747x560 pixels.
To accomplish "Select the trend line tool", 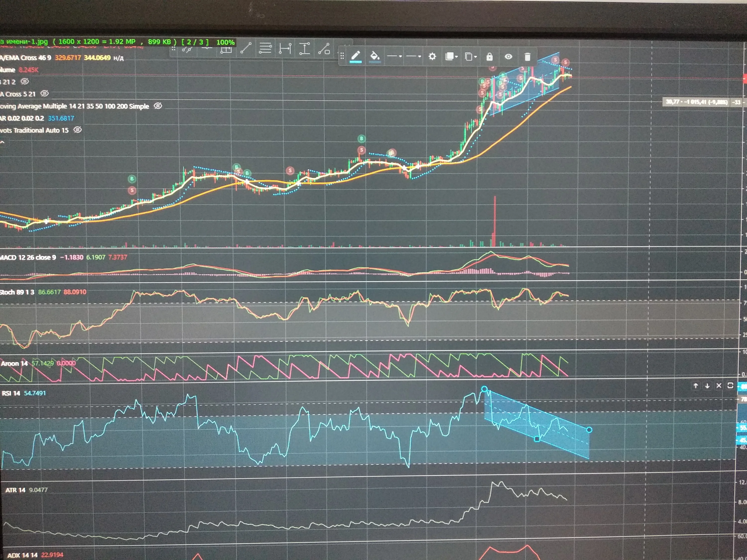I will pyautogui.click(x=246, y=48).
